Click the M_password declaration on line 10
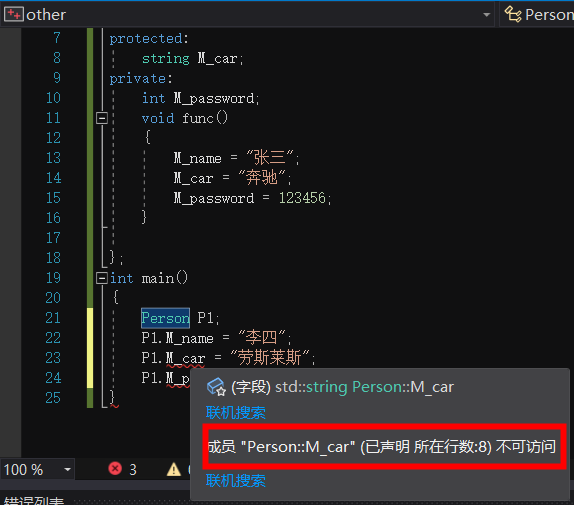The height and width of the screenshot is (505, 574). (x=214, y=98)
